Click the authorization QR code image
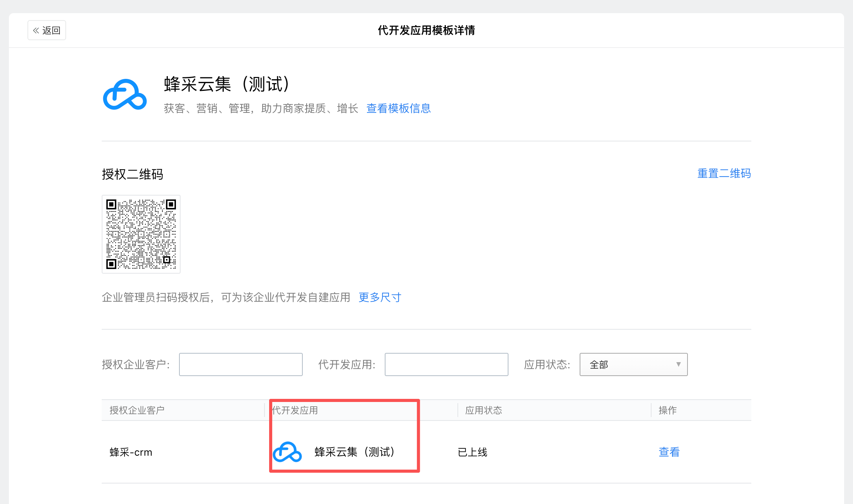This screenshot has width=853, height=504. (141, 234)
